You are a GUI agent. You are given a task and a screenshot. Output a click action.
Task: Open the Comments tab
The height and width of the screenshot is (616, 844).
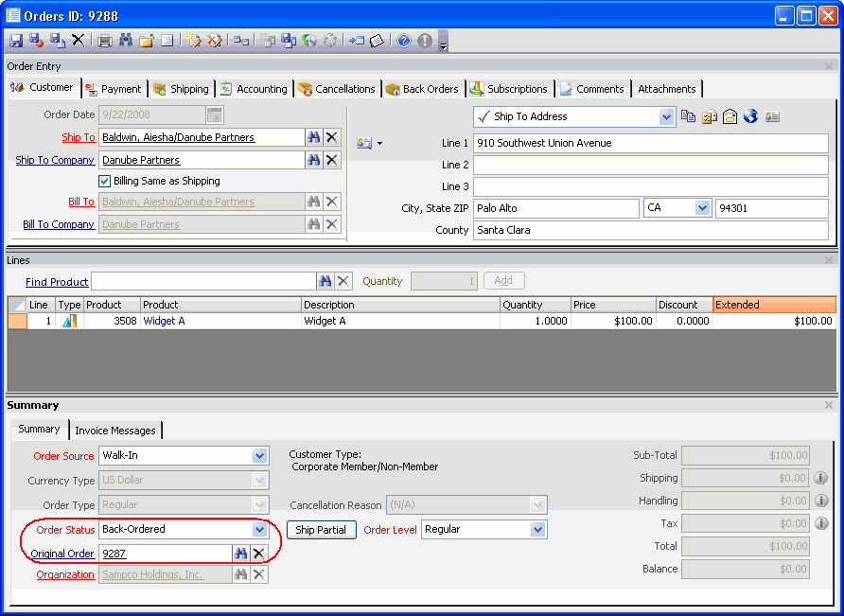point(593,89)
